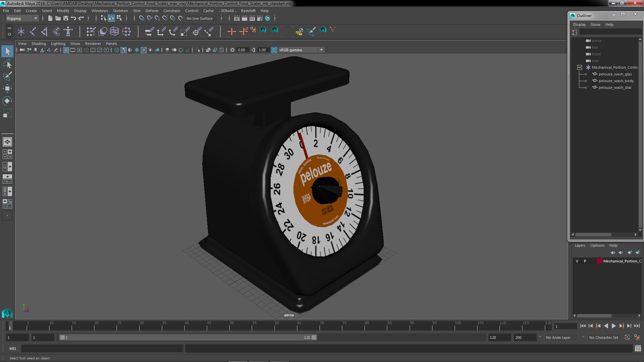This screenshot has height=362, width=644.
Task: Click the Maya logo icon at bottom left
Action: coord(7,312)
